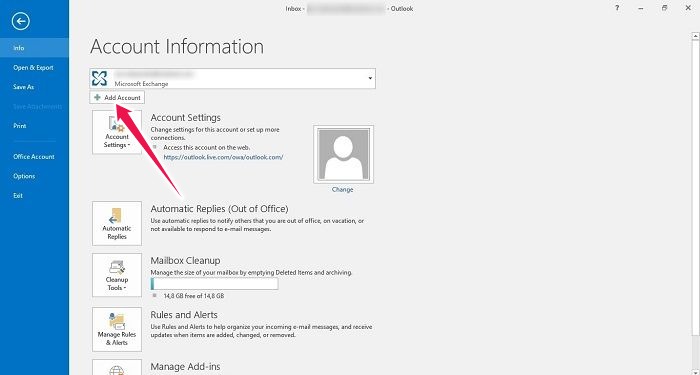Expand the Microsoft Exchange account dropdown
700x375 pixels.
(x=370, y=79)
